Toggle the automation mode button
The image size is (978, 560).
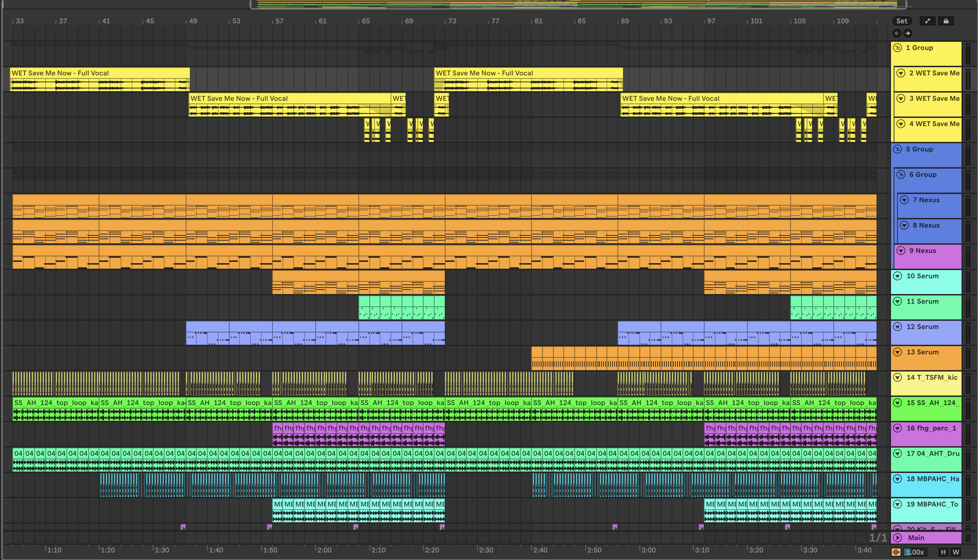click(927, 21)
